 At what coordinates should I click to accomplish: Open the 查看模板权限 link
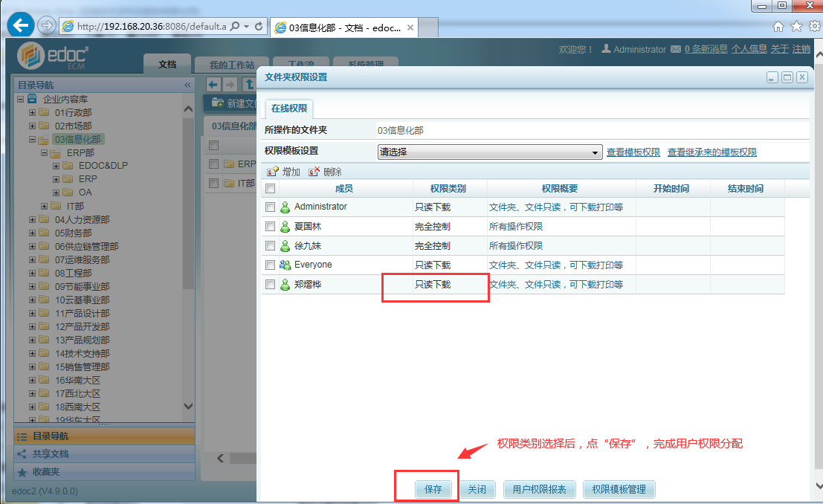(x=633, y=152)
